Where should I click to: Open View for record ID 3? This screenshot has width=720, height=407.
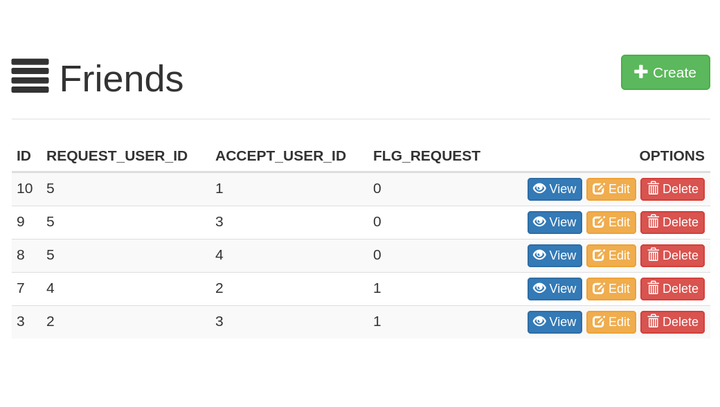click(x=555, y=322)
